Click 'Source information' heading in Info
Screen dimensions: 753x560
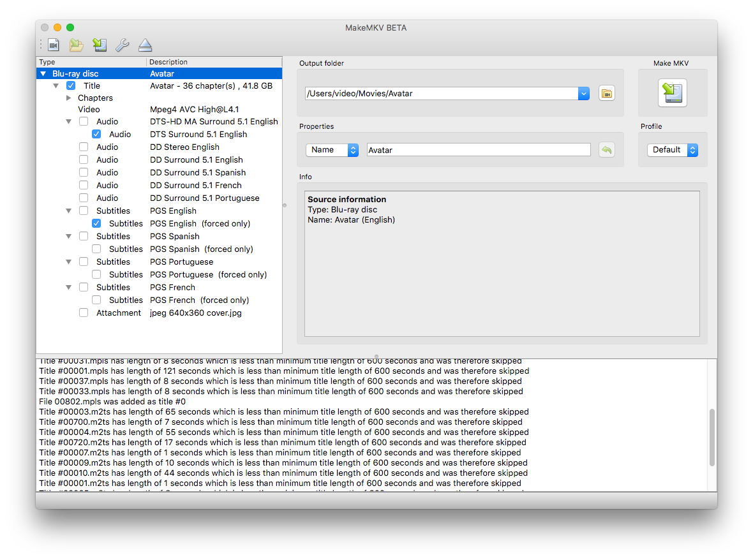coord(347,199)
